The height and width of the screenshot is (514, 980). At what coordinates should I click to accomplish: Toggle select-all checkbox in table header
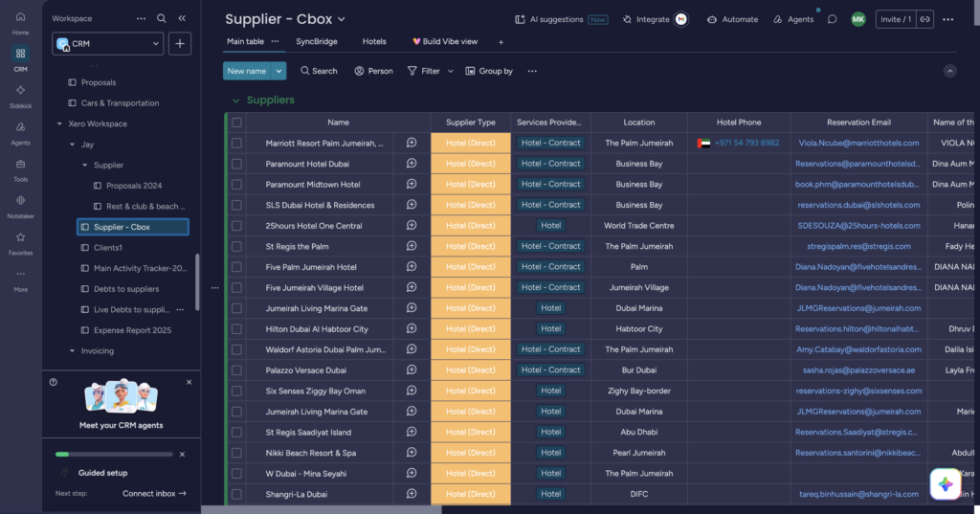click(236, 123)
